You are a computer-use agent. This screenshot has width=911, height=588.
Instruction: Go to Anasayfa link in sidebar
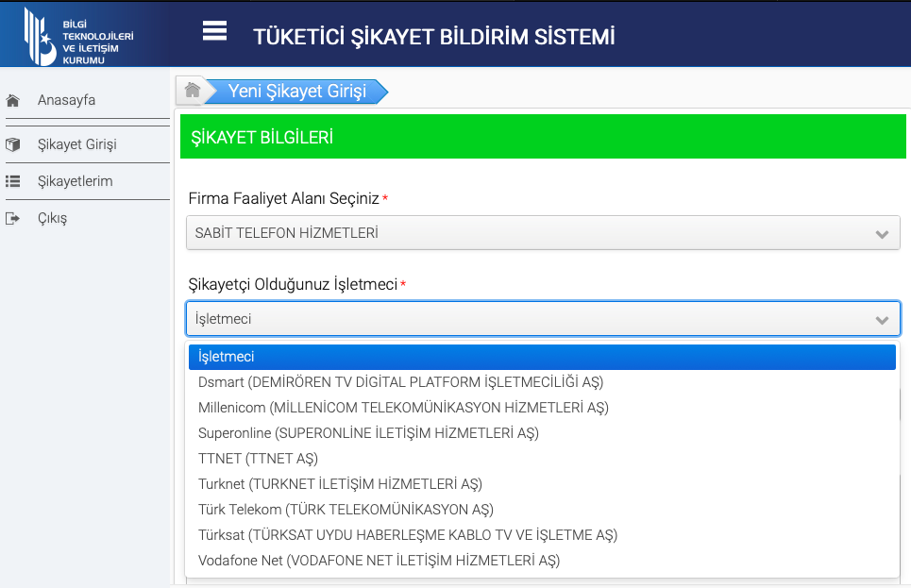click(x=66, y=100)
